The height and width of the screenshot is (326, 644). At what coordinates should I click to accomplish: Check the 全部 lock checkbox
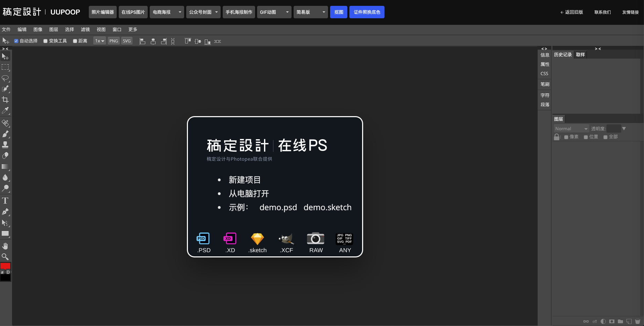click(x=605, y=137)
